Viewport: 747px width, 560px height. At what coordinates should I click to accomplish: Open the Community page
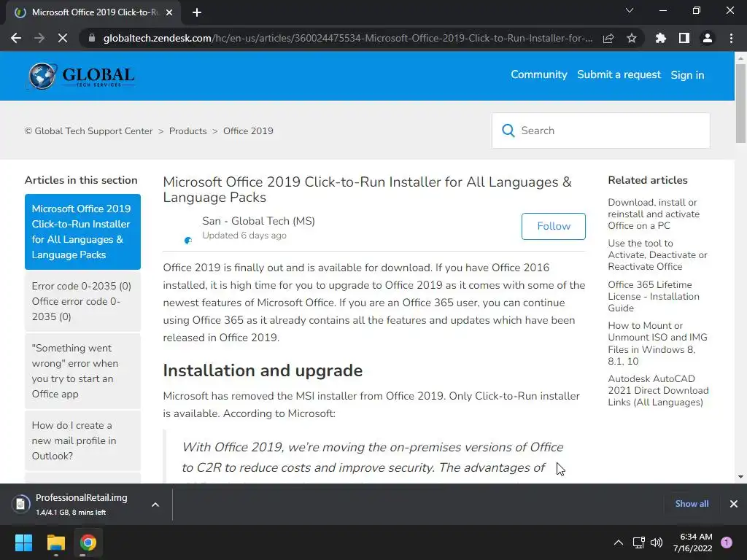[539, 75]
